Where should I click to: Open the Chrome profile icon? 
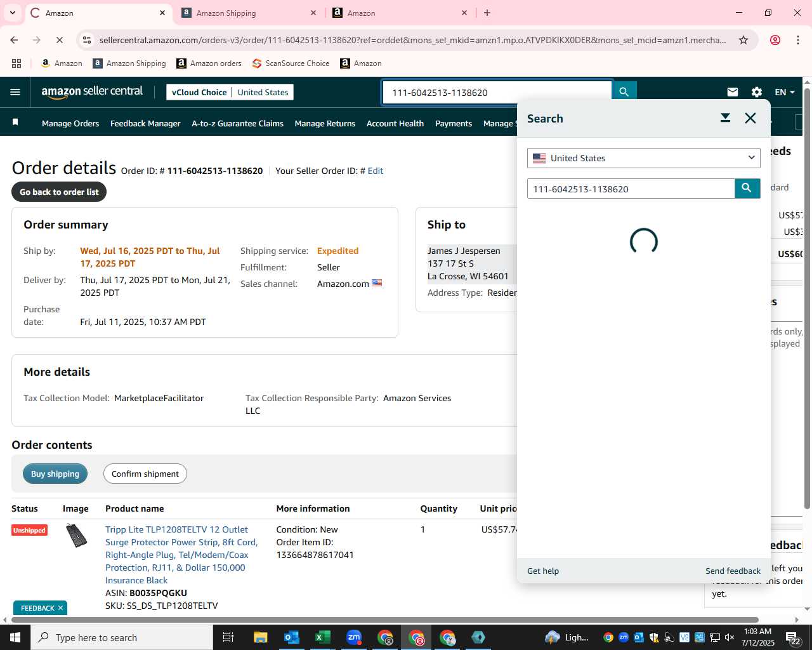(775, 40)
